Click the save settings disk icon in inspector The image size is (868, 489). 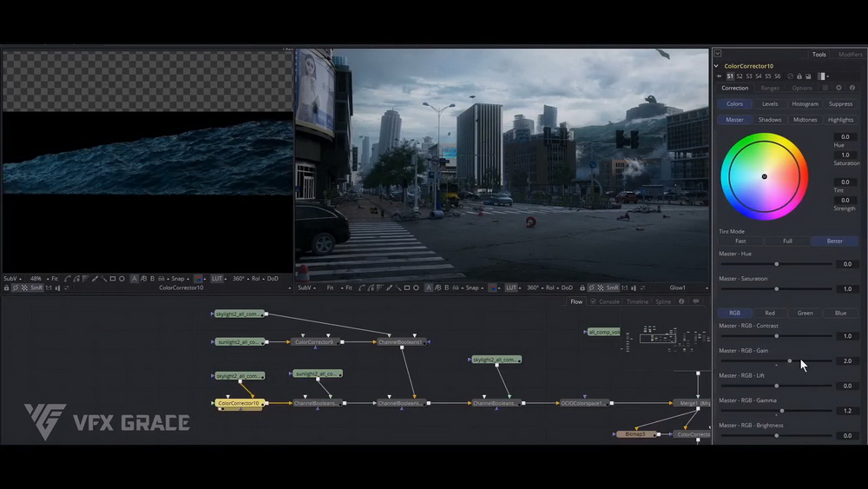[808, 76]
